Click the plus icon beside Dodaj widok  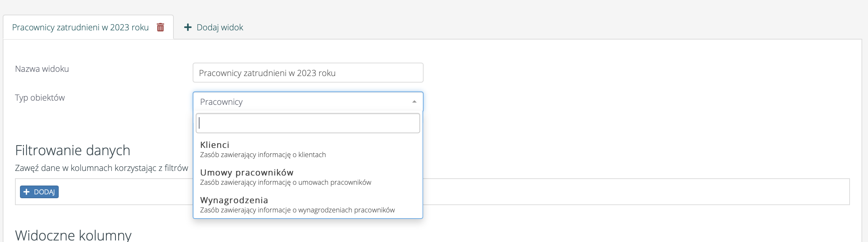[x=188, y=27]
